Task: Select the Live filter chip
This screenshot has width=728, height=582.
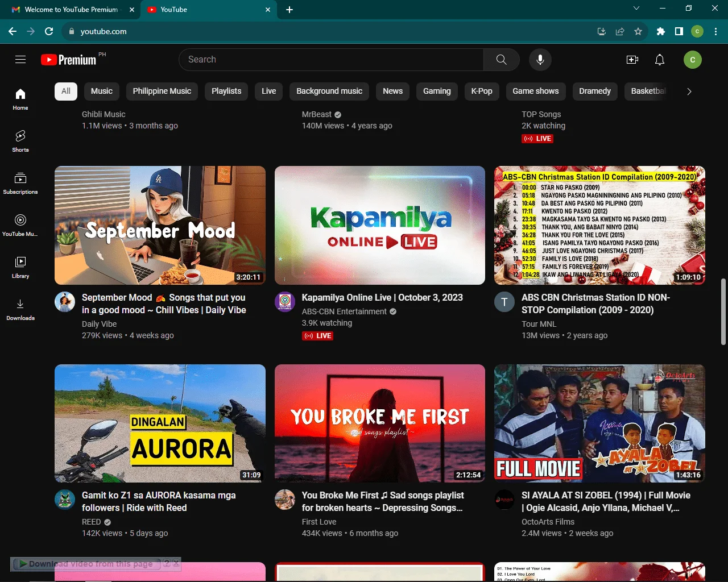Action: coord(269,91)
